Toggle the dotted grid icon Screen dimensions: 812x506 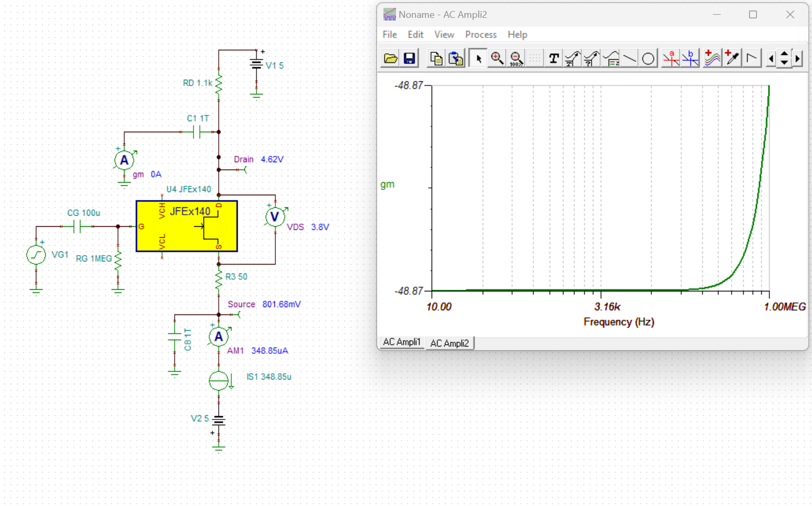click(535, 58)
